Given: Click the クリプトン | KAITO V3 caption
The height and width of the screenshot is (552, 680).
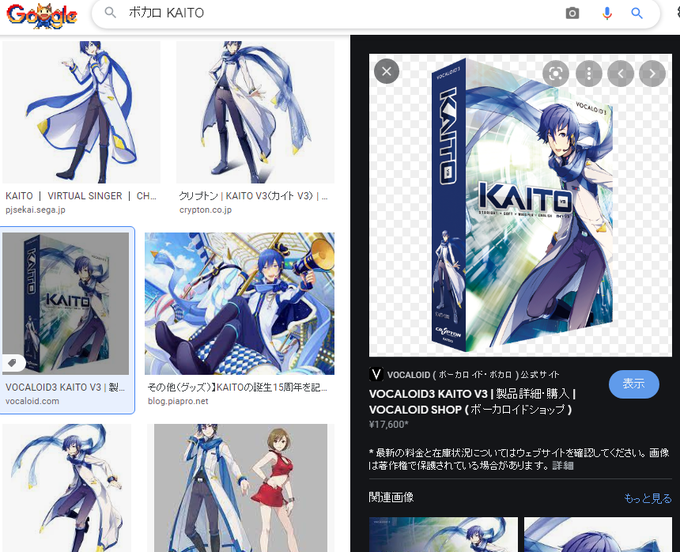Looking at the screenshot, I should pos(253,196).
